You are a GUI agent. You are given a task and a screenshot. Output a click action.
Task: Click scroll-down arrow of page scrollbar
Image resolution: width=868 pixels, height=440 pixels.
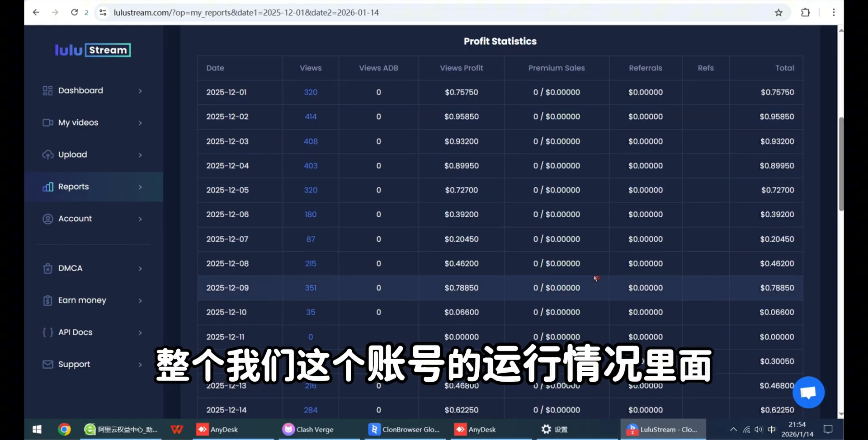tap(841, 414)
